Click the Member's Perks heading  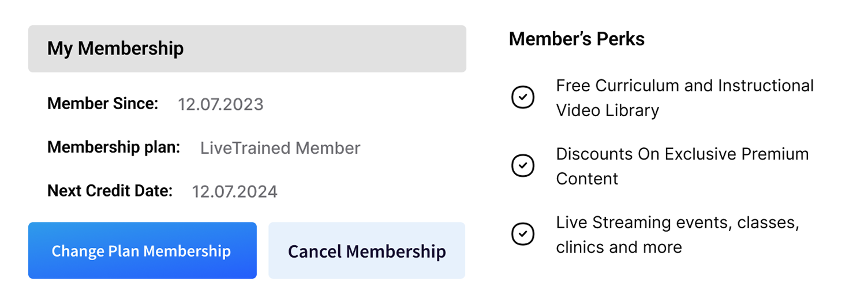577,39
